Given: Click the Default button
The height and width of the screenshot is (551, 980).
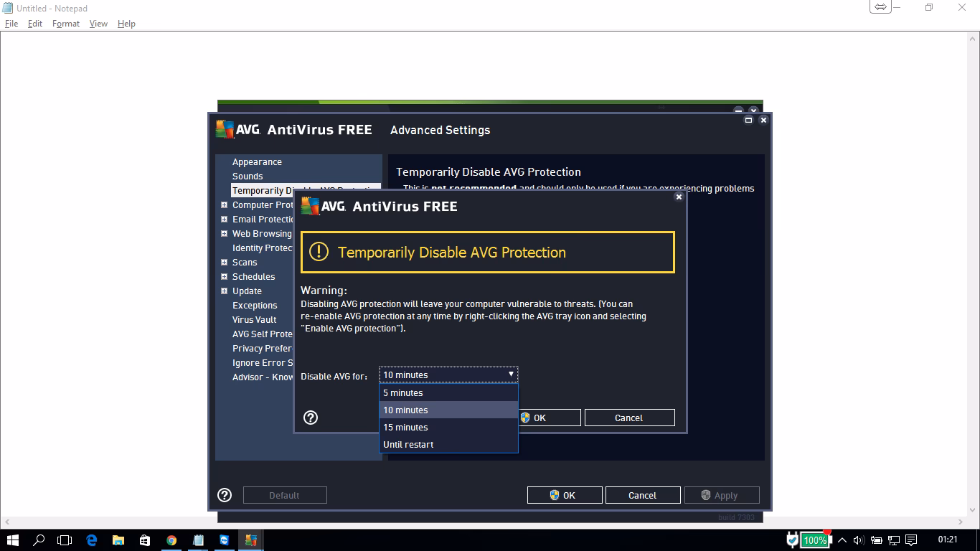Looking at the screenshot, I should pos(285,495).
